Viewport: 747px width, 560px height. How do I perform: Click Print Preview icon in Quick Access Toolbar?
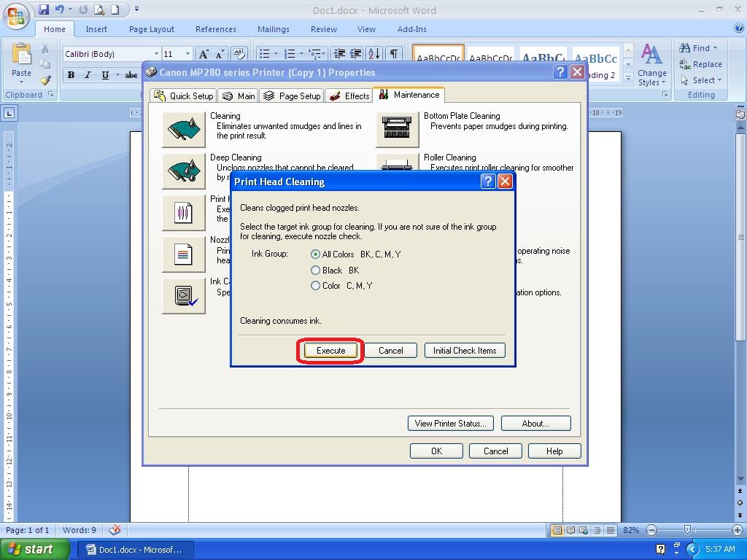pos(99,9)
